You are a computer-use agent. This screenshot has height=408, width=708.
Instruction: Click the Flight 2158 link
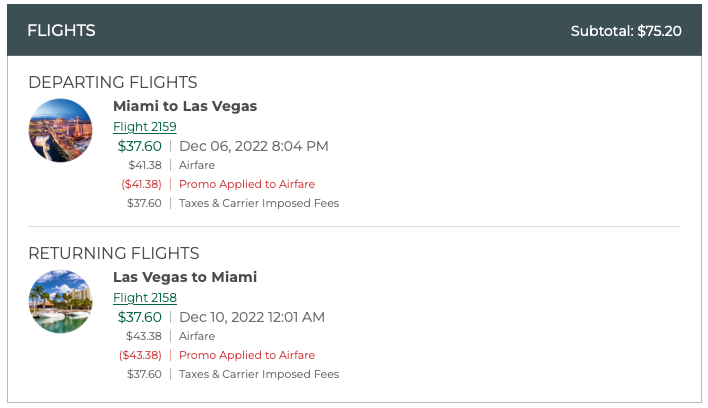[145, 297]
